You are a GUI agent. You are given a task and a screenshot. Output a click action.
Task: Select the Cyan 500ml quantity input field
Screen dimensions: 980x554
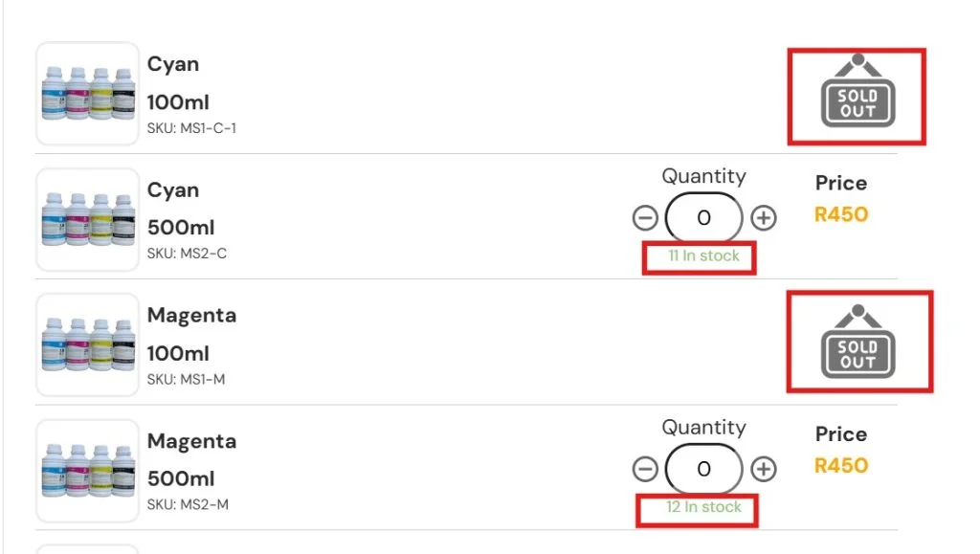tap(703, 217)
